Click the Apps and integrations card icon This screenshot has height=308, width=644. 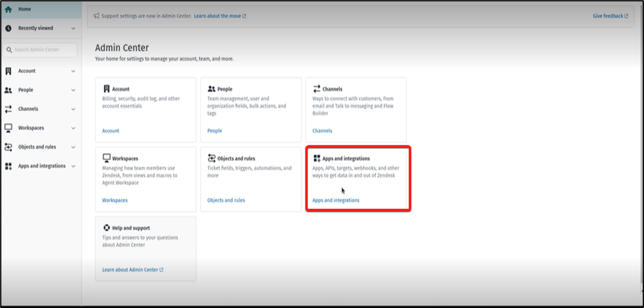click(317, 158)
